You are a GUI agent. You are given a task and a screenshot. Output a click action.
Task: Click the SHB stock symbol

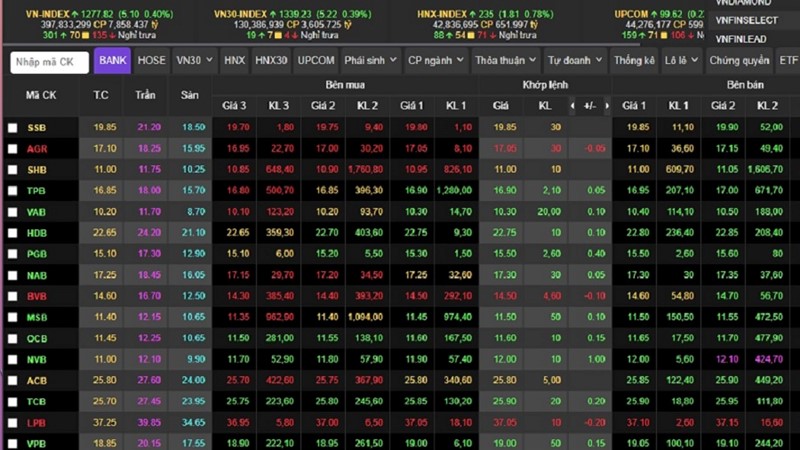[37, 170]
